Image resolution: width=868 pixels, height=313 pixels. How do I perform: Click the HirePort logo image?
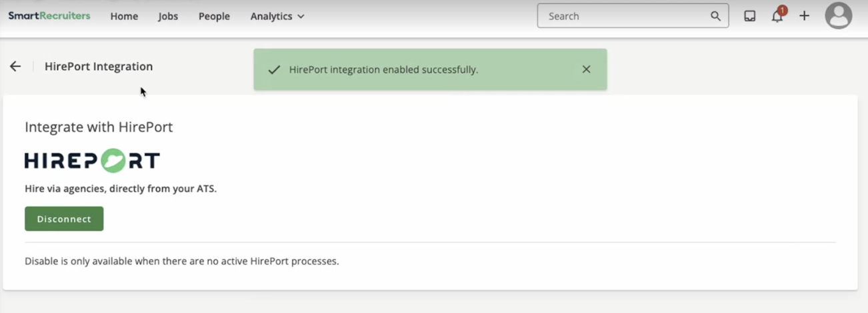coord(92,160)
